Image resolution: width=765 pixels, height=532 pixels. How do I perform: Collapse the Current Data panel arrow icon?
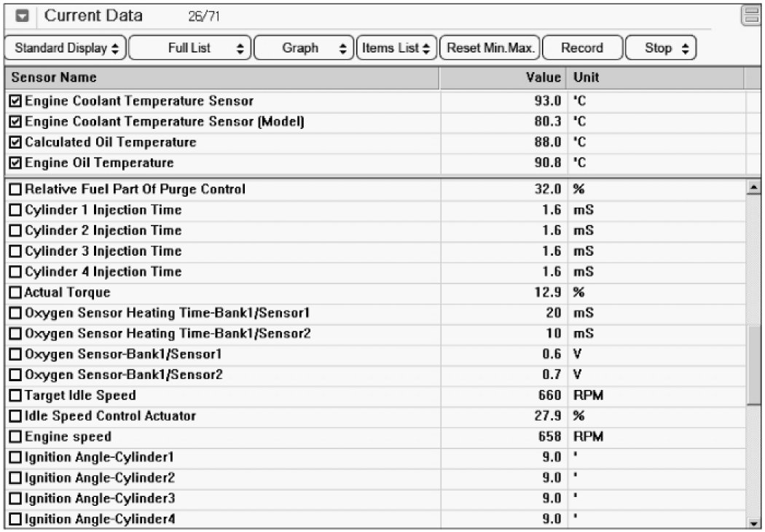(x=23, y=16)
